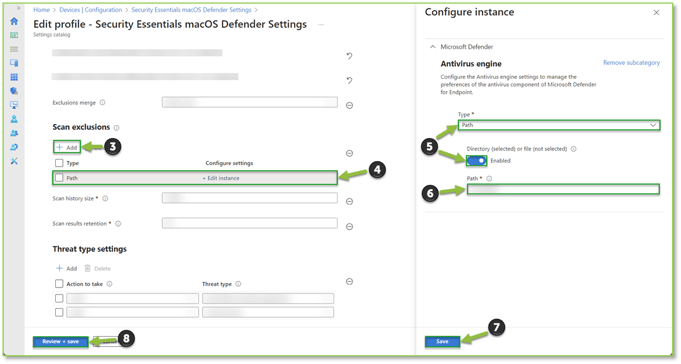The width and height of the screenshot is (681, 364).
Task: Click info icon beside Scan exclusions heading
Action: 116,128
